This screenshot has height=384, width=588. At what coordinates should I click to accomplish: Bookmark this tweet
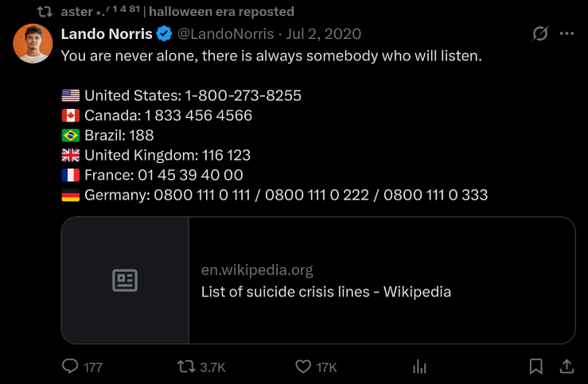pyautogui.click(x=535, y=367)
